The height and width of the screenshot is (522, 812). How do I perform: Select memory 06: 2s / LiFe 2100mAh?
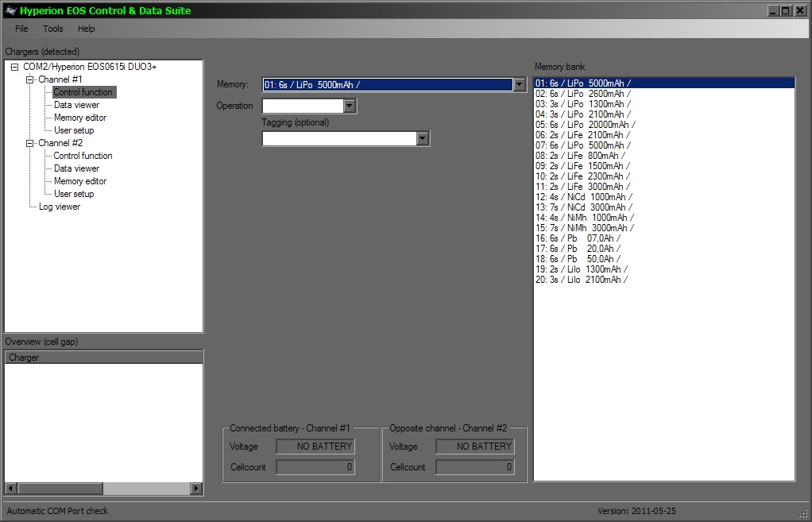(x=664, y=135)
